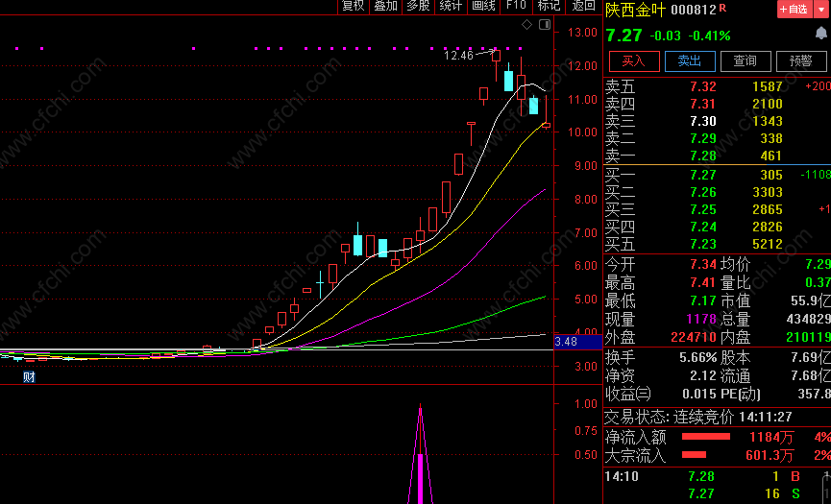Select 买五 bid price 7.23
Screen dimensions: 831x504
click(x=702, y=244)
